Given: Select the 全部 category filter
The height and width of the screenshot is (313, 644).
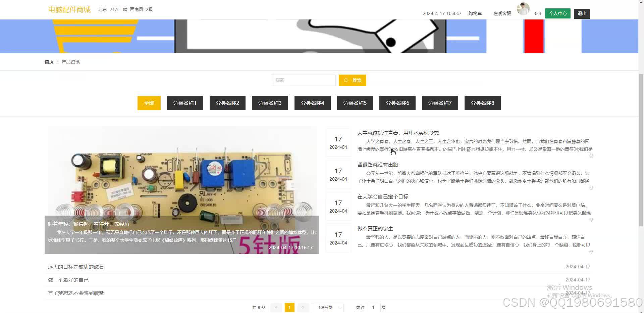Looking at the screenshot, I should point(149,103).
